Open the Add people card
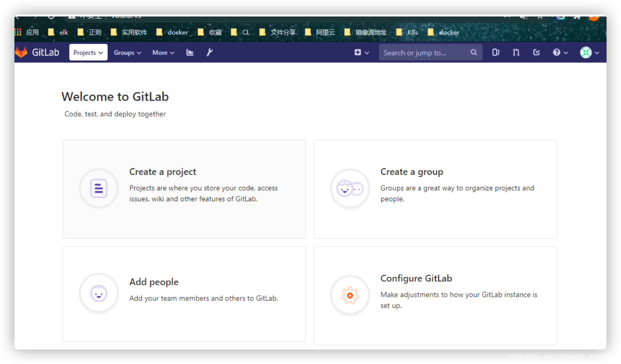Image resolution: width=621 pixels, height=364 pixels. click(x=184, y=294)
